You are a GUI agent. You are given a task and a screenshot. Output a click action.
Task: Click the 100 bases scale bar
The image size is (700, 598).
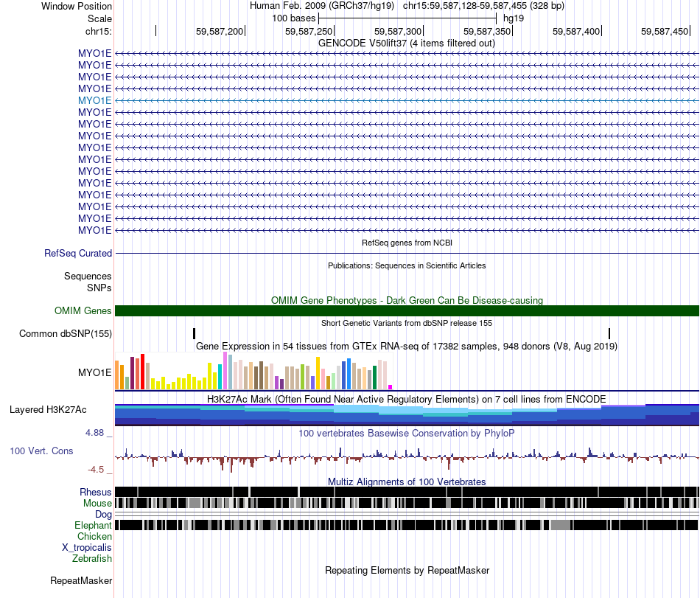pyautogui.click(x=407, y=18)
